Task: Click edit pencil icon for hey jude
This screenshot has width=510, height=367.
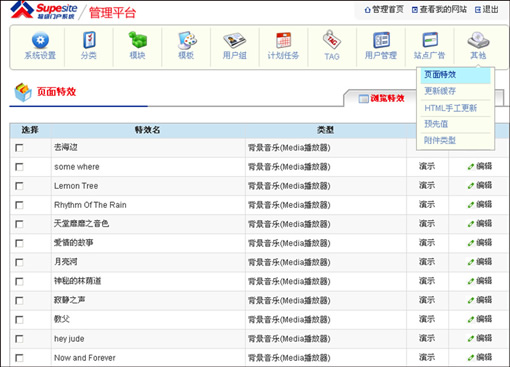Action: click(x=471, y=339)
